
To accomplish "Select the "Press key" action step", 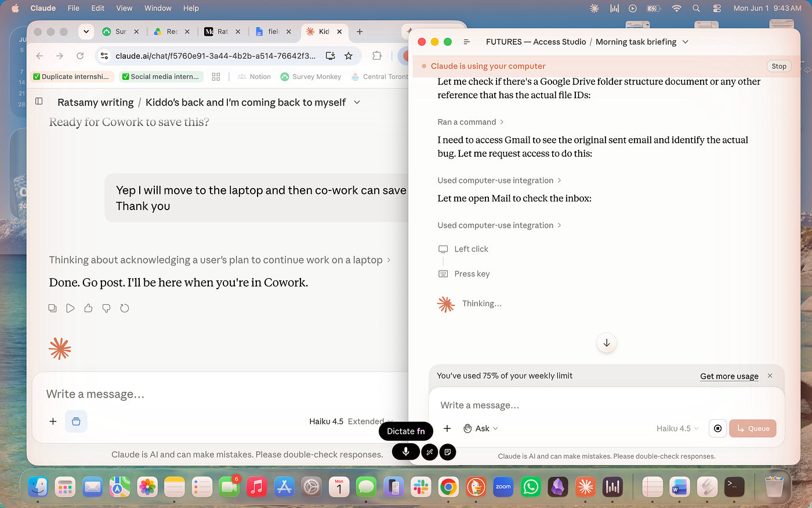I will coord(464,274).
